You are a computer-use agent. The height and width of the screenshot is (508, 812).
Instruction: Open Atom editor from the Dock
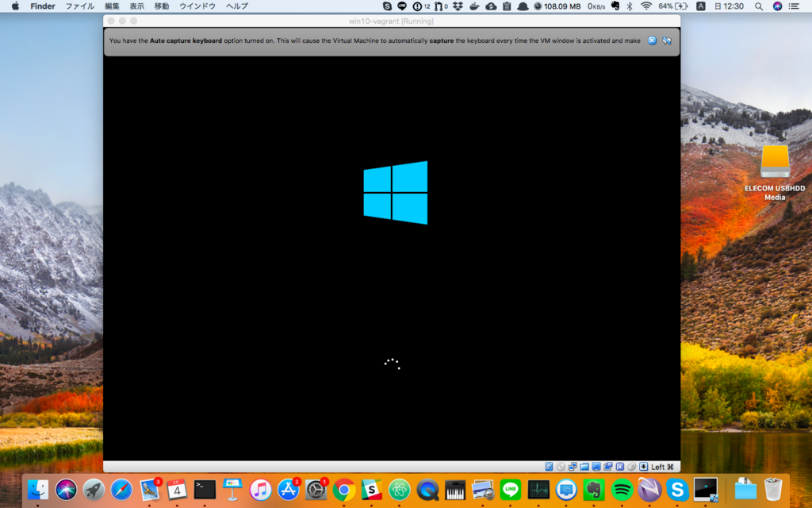(x=400, y=489)
